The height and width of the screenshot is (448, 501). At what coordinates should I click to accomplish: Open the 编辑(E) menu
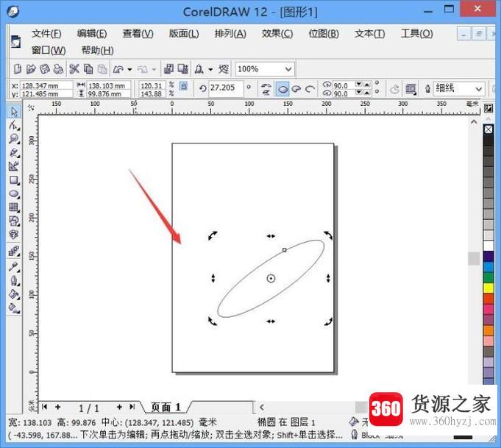pos(92,34)
